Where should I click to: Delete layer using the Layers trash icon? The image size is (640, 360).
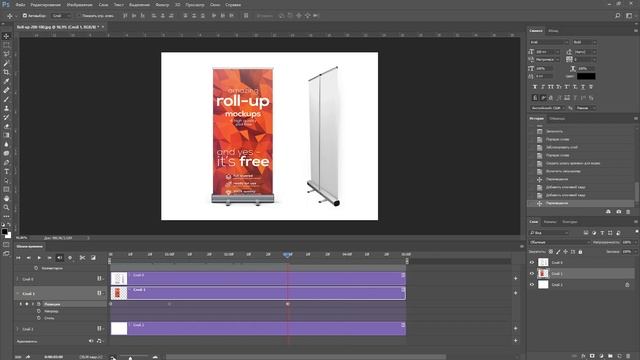coord(628,356)
